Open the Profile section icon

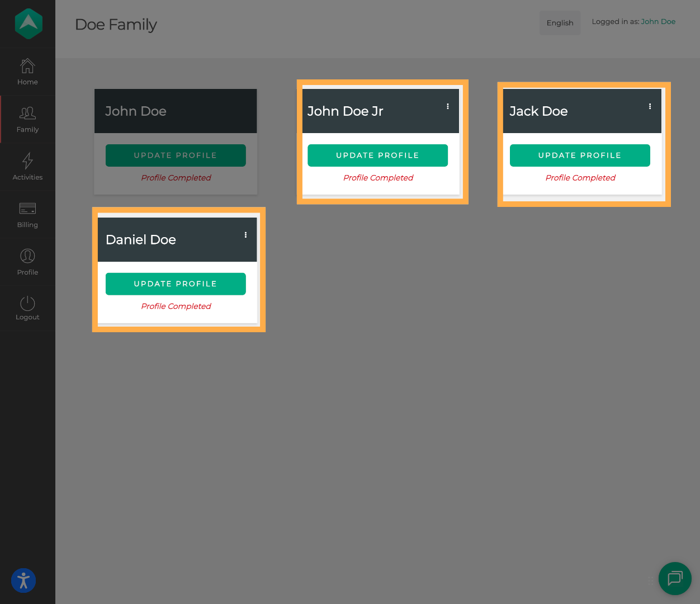pos(27,262)
